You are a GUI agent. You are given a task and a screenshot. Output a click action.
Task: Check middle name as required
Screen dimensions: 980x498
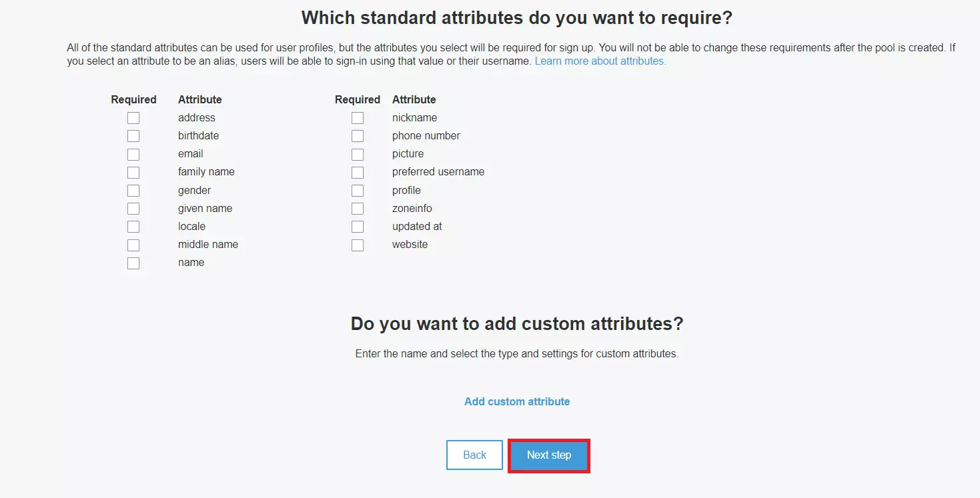click(x=133, y=245)
